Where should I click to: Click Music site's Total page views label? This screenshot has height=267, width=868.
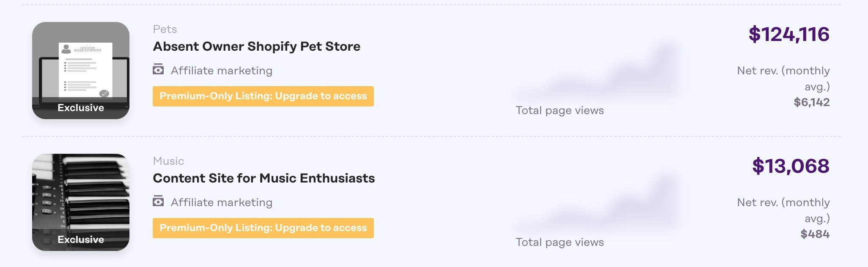pyautogui.click(x=560, y=242)
